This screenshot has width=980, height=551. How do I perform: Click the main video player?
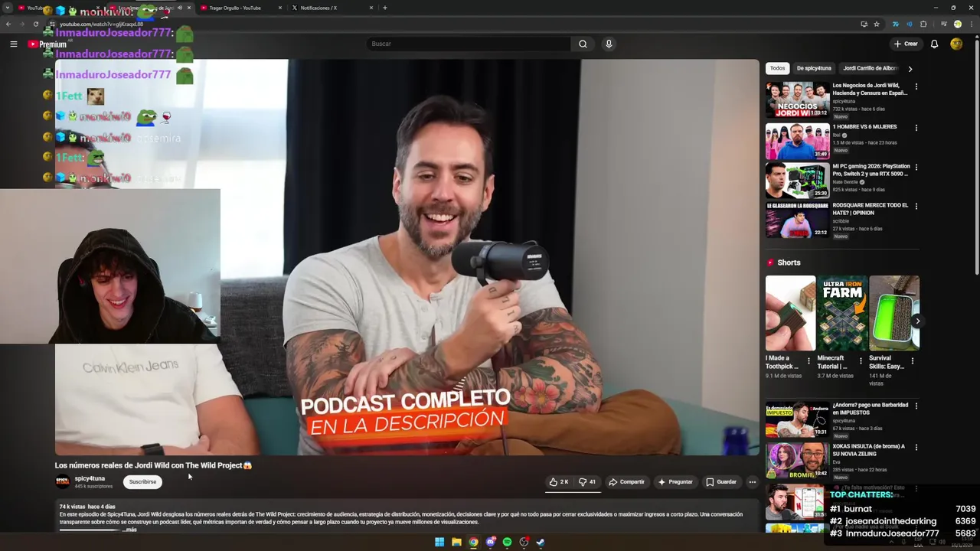coord(407,257)
